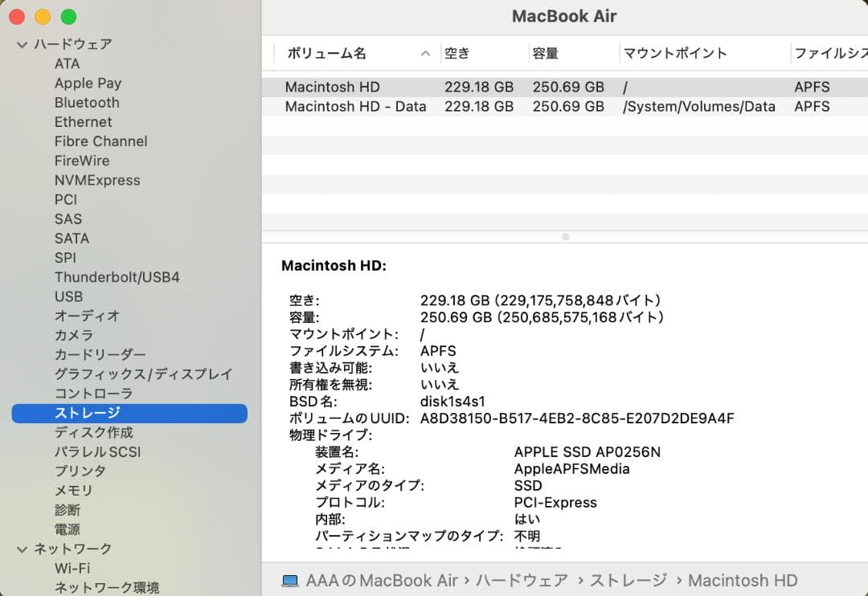Select Macintosh HD - Data volume row

click(565, 106)
